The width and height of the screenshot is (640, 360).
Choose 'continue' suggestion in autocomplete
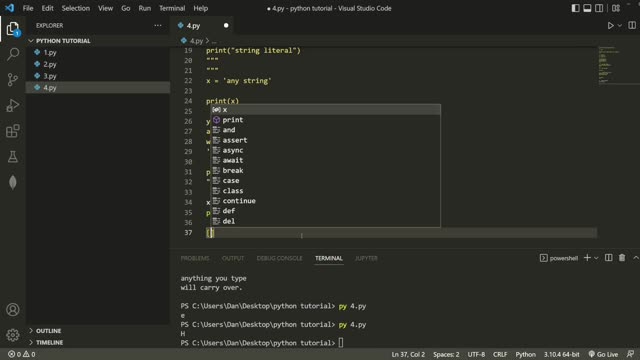pos(325,201)
